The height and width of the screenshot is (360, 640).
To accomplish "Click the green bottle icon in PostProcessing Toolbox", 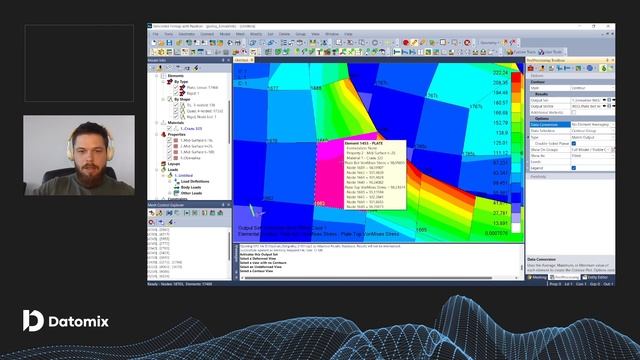I will [604, 68].
